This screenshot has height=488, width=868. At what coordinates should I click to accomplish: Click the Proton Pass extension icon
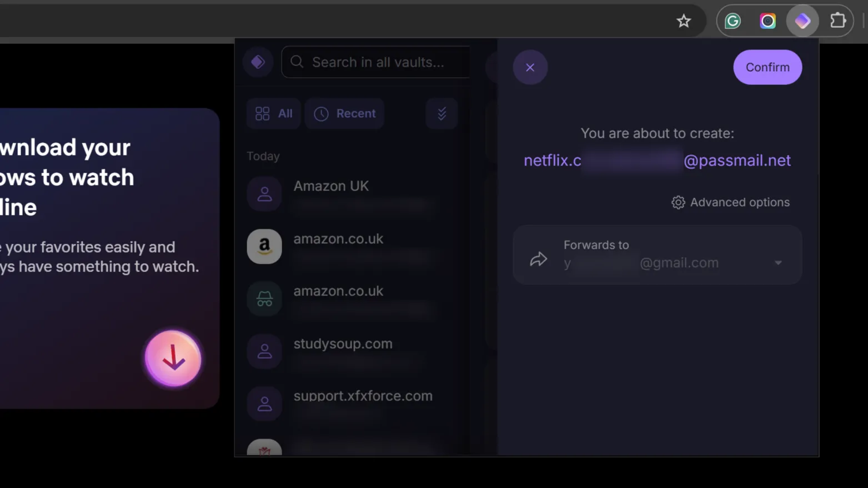[802, 21]
